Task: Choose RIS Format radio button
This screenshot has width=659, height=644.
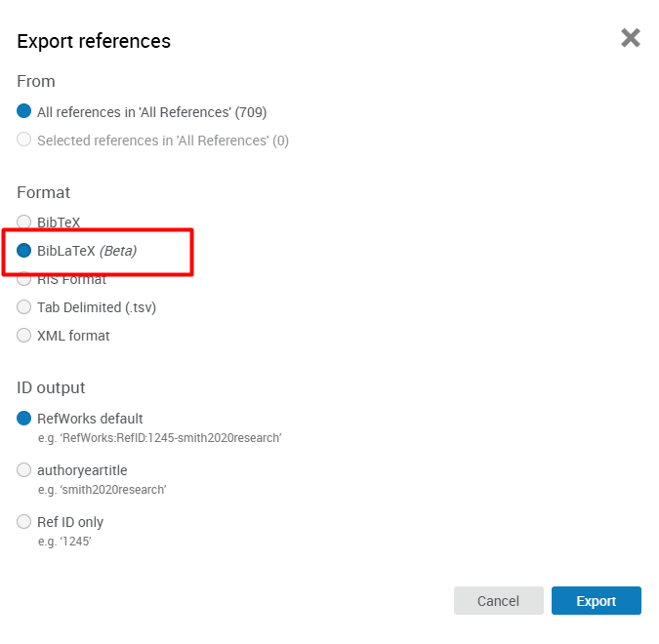Action: click(24, 279)
